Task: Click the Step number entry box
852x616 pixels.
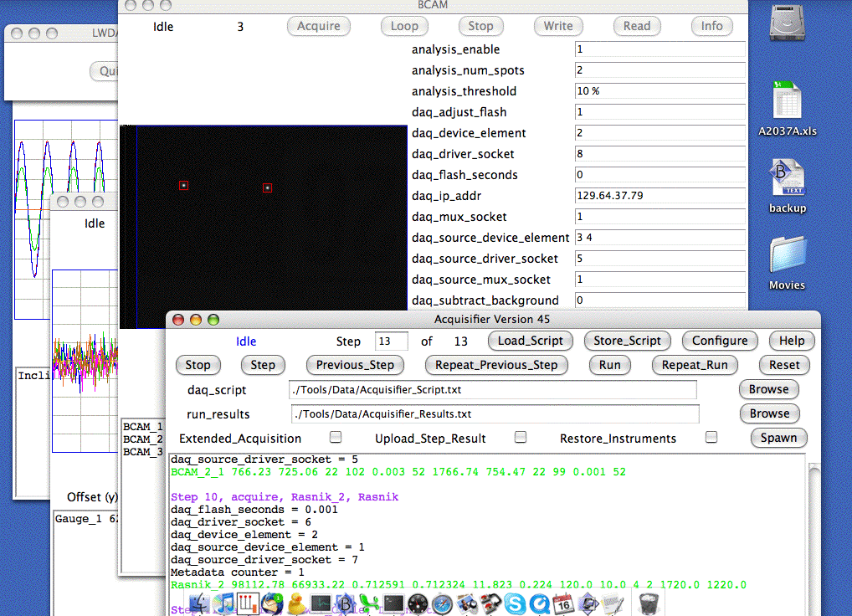Action: coord(392,341)
